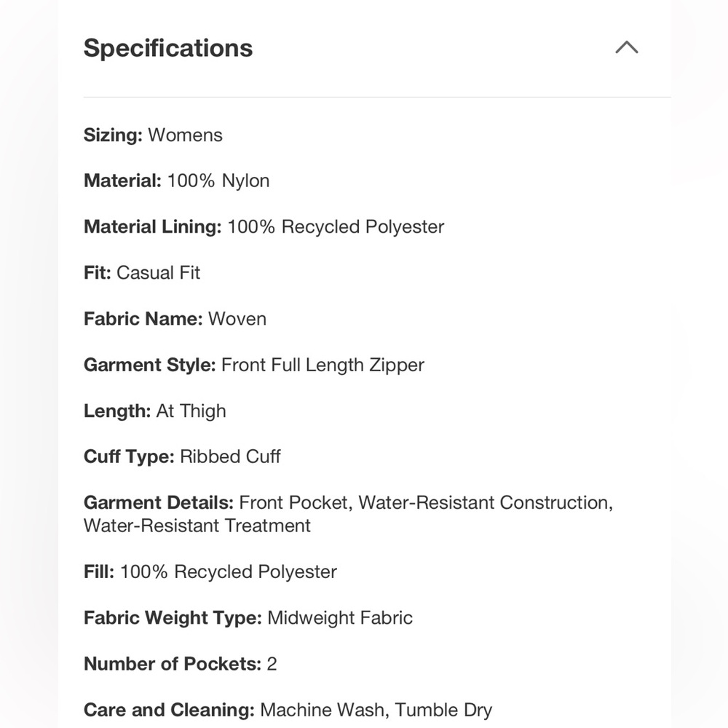Click the Fabric Weight Type specification
The width and height of the screenshot is (728, 728).
248,618
